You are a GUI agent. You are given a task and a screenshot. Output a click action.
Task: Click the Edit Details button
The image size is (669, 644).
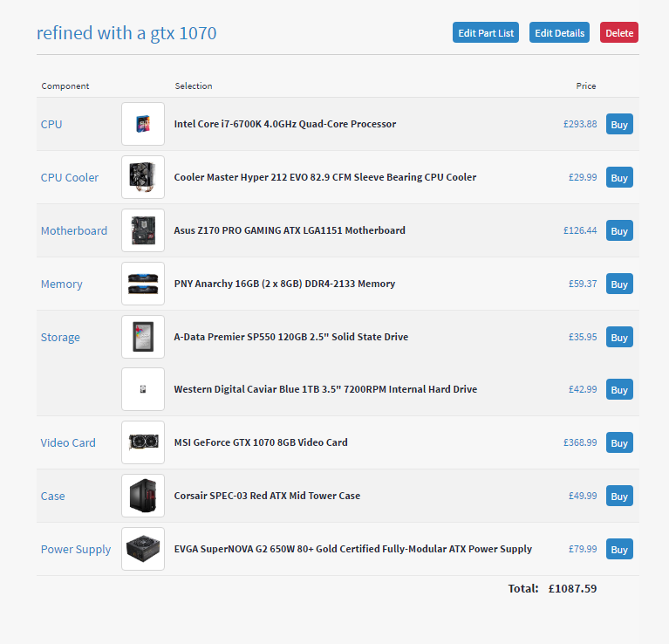click(559, 33)
